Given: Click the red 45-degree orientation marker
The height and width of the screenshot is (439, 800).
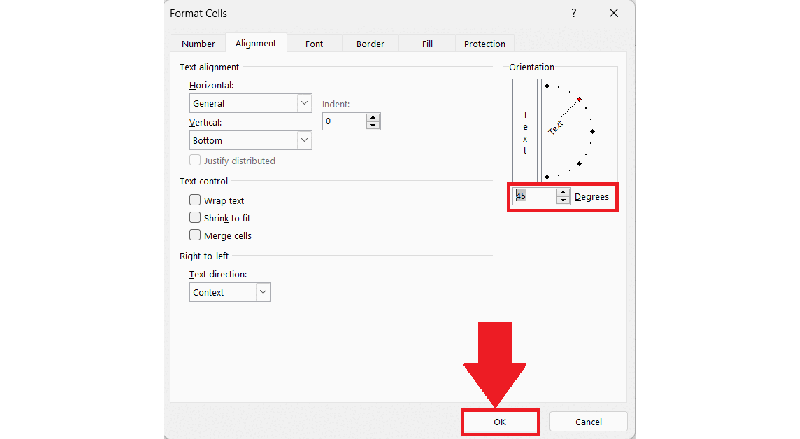Looking at the screenshot, I should [579, 100].
